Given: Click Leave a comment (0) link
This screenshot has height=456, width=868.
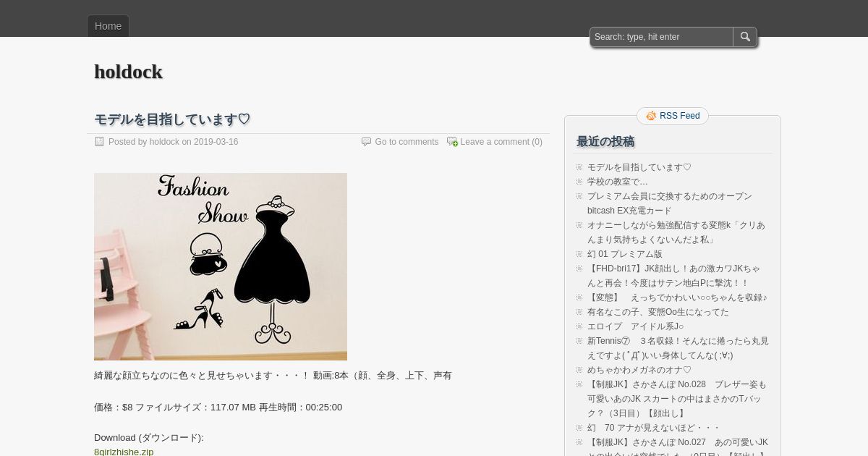Looking at the screenshot, I should pyautogui.click(x=501, y=142).
